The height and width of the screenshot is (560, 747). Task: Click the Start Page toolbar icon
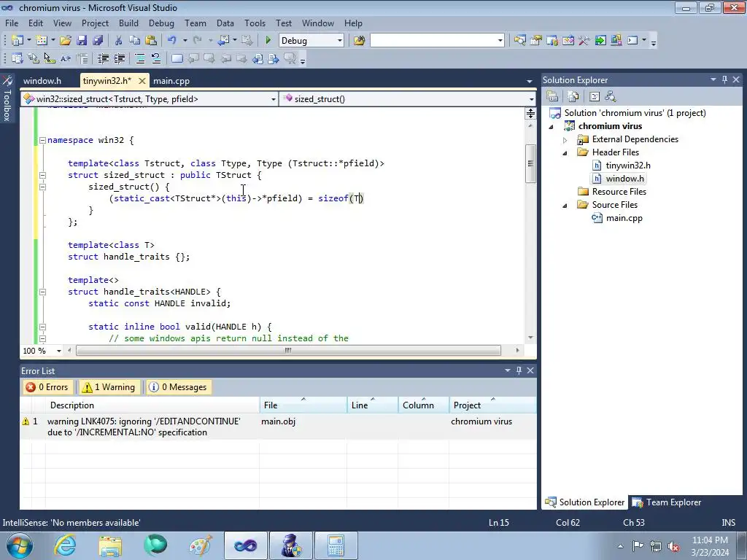(600, 41)
